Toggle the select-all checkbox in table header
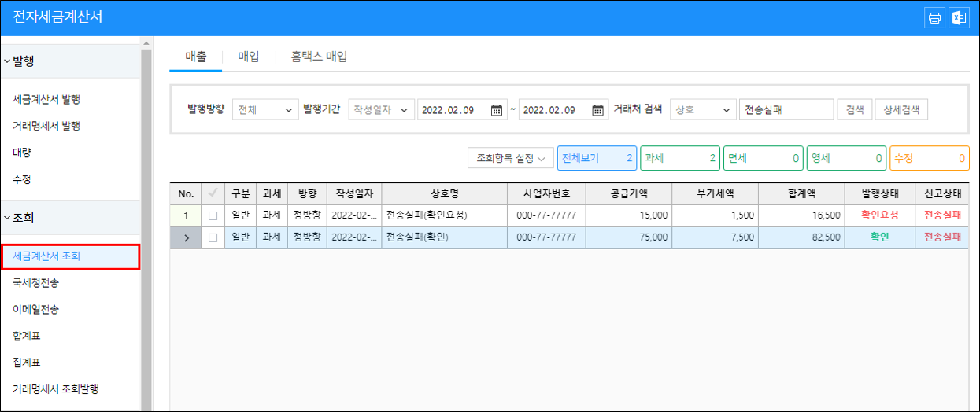 click(x=213, y=193)
